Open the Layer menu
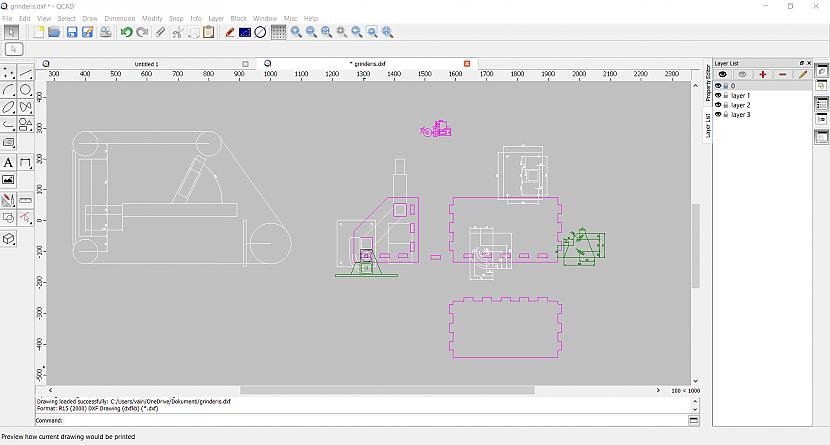The height and width of the screenshot is (445, 830). pyautogui.click(x=216, y=19)
